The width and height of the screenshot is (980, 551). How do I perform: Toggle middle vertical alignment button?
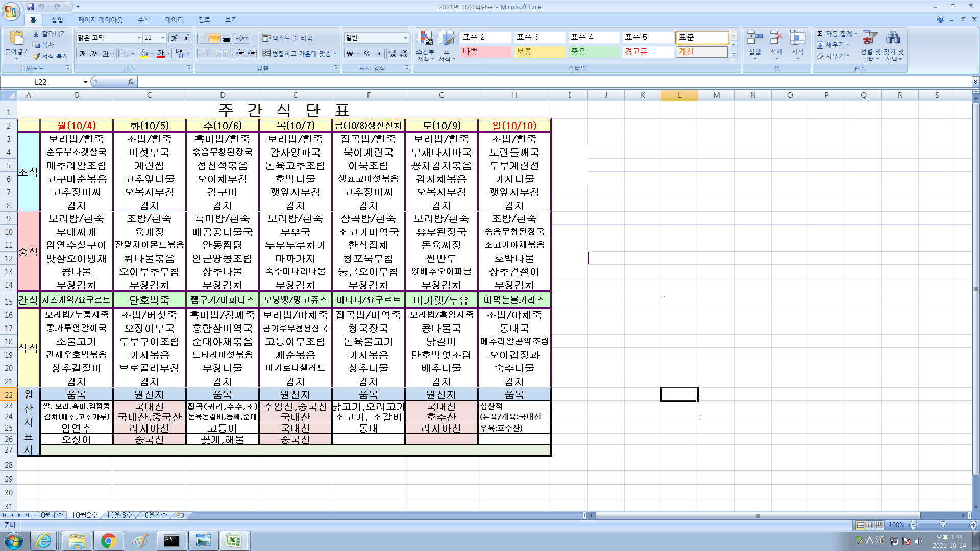pos(215,38)
